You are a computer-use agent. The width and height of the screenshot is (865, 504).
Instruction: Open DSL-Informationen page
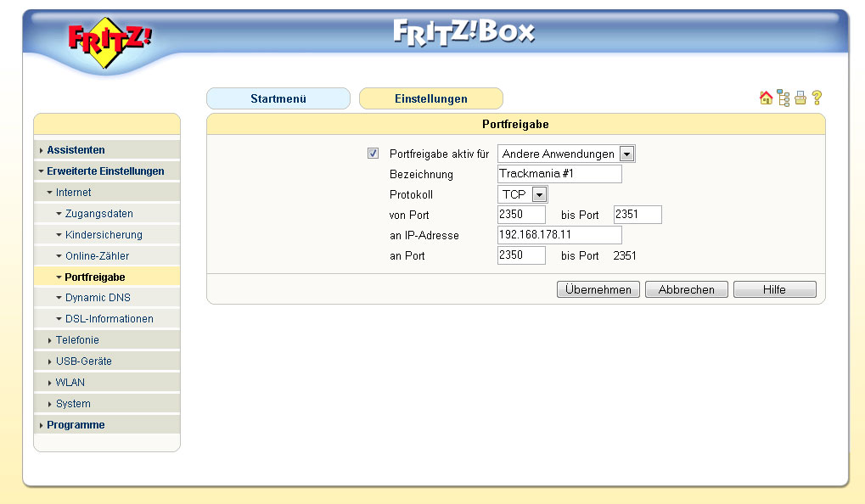point(107,319)
